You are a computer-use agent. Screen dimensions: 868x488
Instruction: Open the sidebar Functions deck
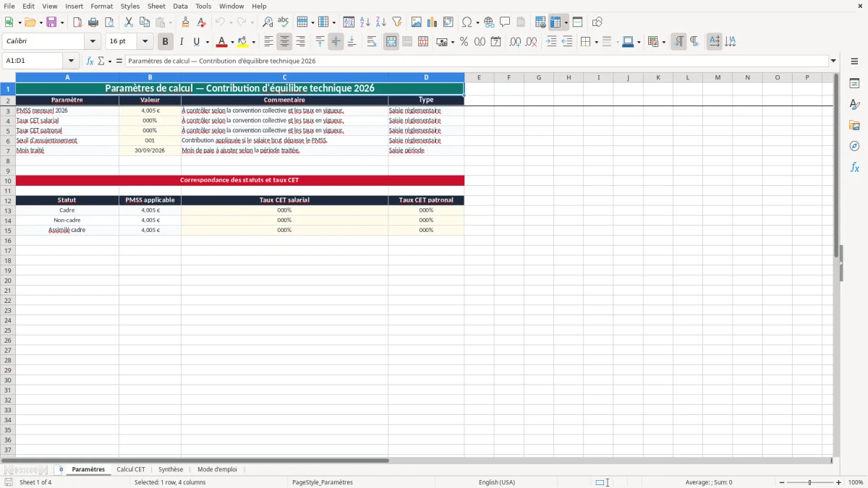854,167
